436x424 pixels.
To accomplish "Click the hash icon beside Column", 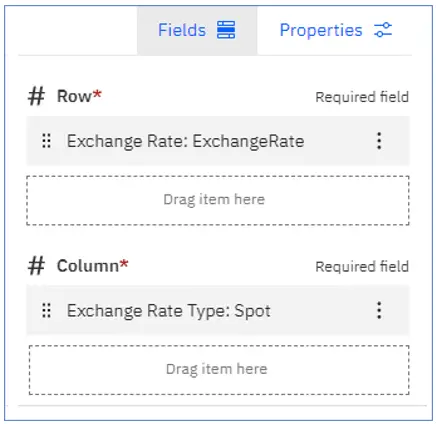I will click(x=36, y=266).
